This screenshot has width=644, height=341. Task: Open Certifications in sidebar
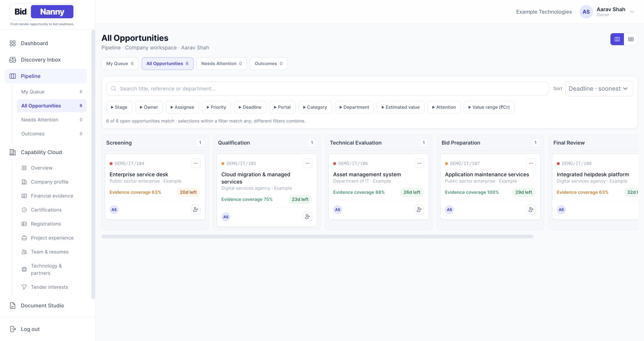click(52, 210)
